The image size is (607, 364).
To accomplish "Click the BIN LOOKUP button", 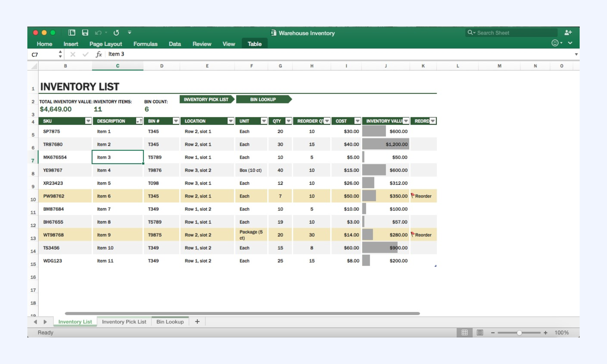I will tap(263, 99).
